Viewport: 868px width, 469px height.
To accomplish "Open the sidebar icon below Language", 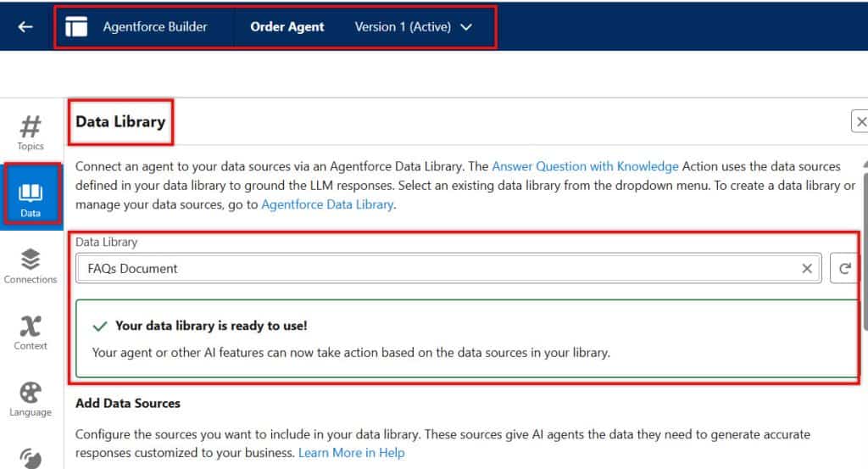I will pos(31,459).
